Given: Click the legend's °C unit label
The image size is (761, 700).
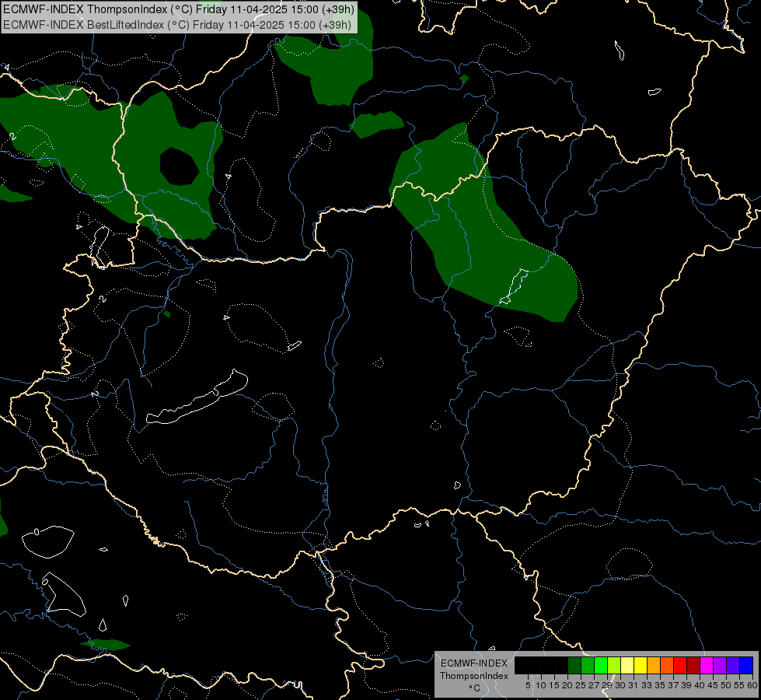Looking at the screenshot, I should click(x=474, y=688).
